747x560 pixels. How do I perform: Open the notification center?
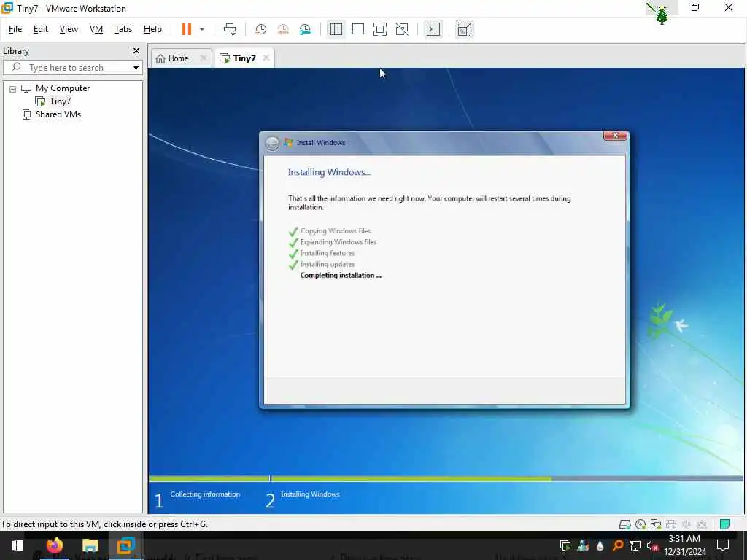pyautogui.click(x=723, y=545)
